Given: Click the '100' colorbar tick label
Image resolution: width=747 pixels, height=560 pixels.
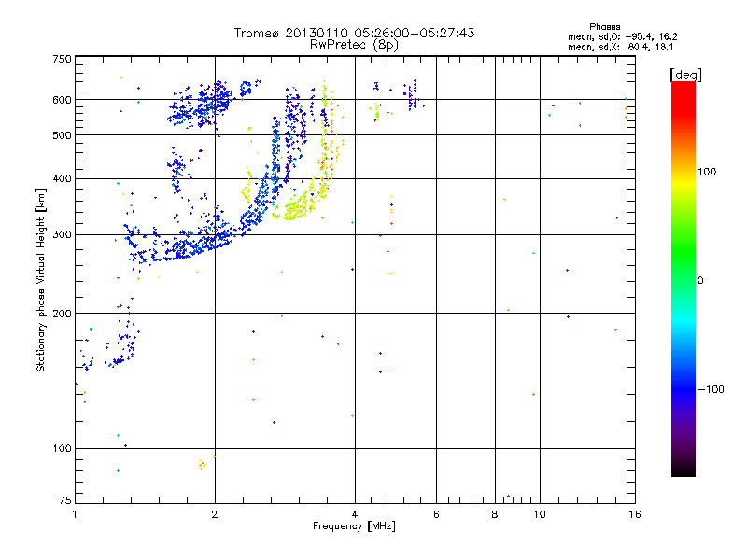Looking at the screenshot, I should [707, 172].
